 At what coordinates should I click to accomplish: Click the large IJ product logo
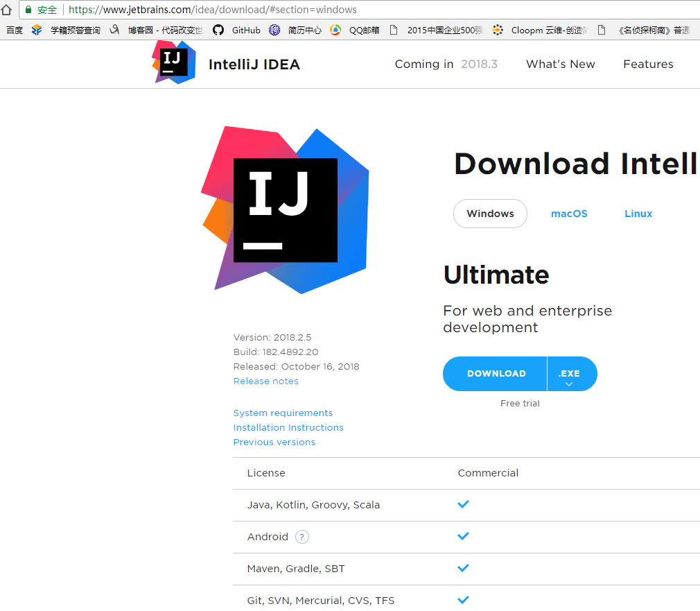click(286, 210)
